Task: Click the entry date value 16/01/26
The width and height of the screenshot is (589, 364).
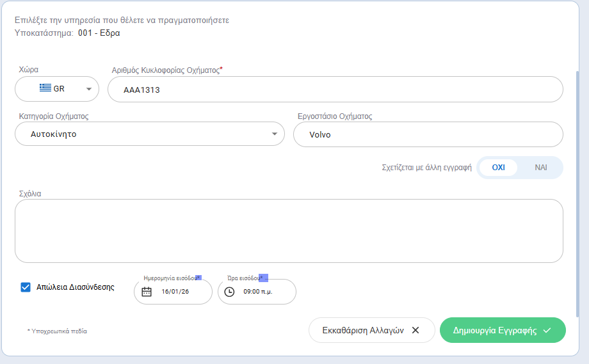Action: 175,292
